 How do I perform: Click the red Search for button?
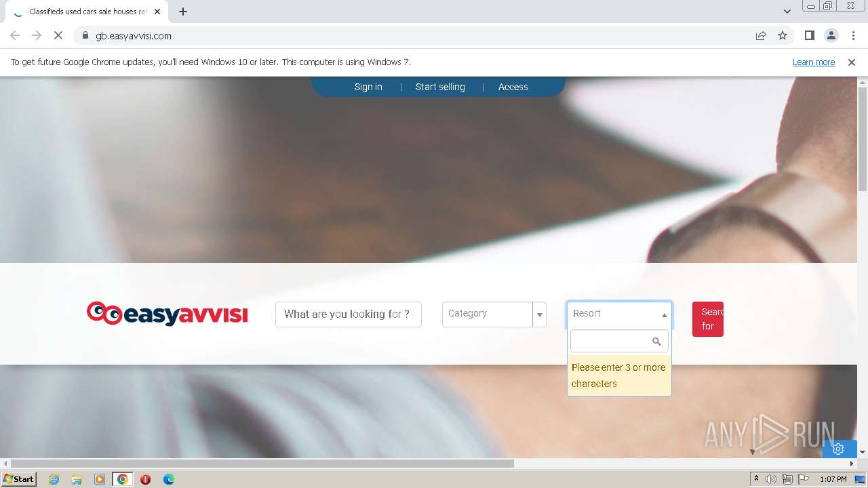click(x=708, y=319)
